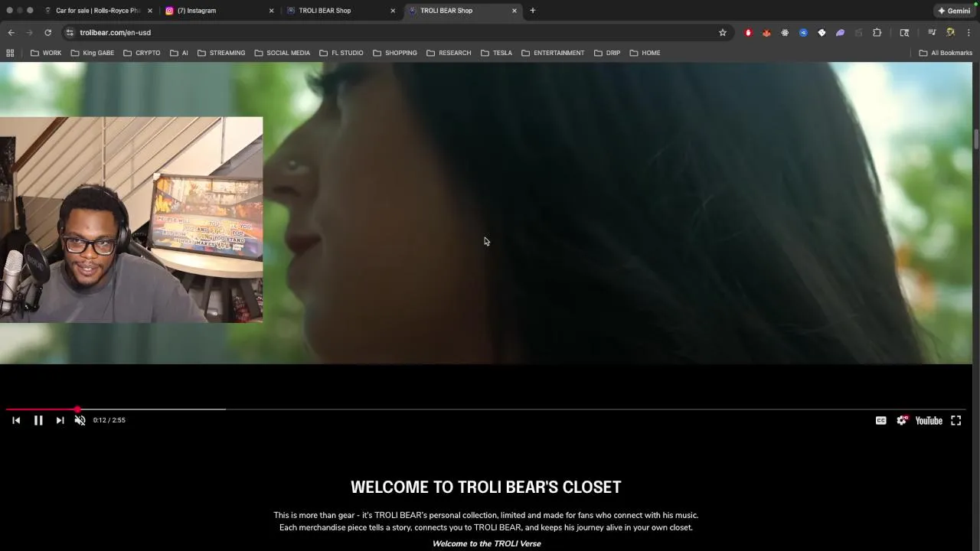Open the video on YouTube via logo
Screen dimensions: 980x551
point(929,420)
